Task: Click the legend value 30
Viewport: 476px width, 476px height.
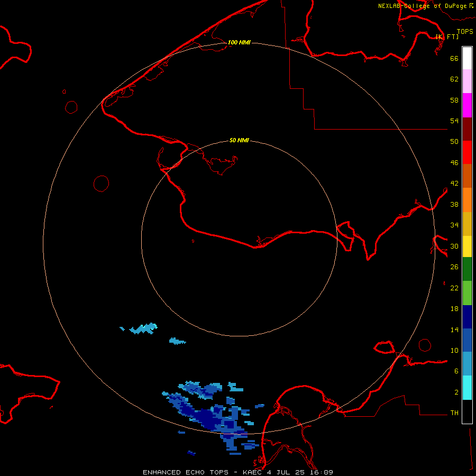Action: 454,246
